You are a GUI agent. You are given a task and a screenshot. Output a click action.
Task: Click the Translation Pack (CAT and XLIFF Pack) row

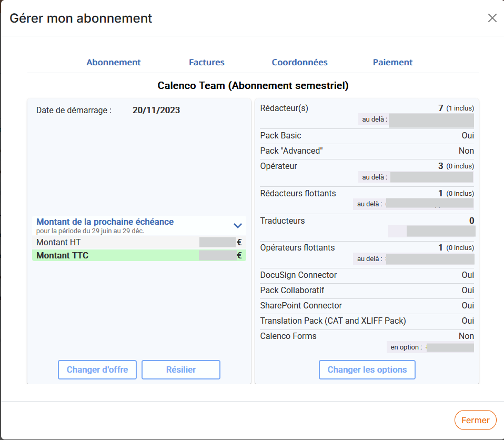367,321
